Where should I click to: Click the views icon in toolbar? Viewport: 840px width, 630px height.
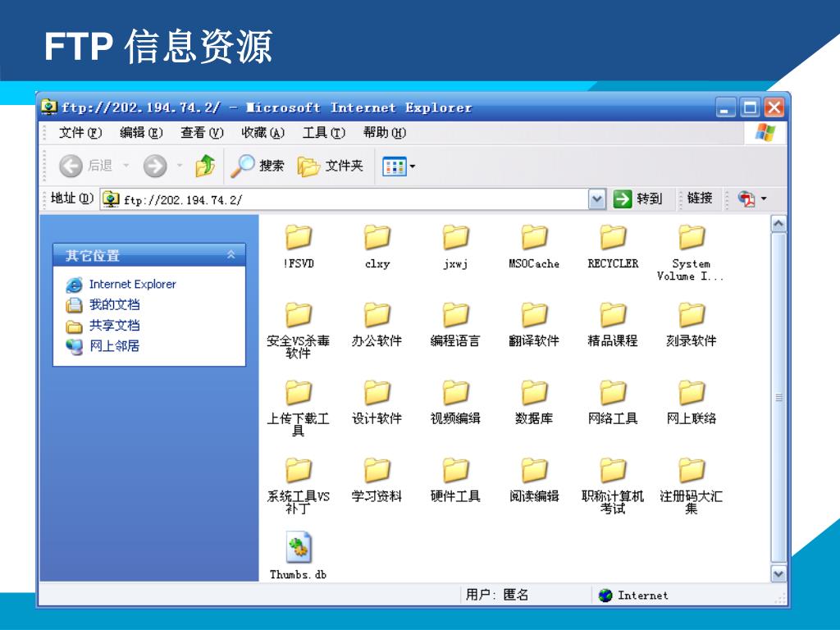tap(395, 167)
